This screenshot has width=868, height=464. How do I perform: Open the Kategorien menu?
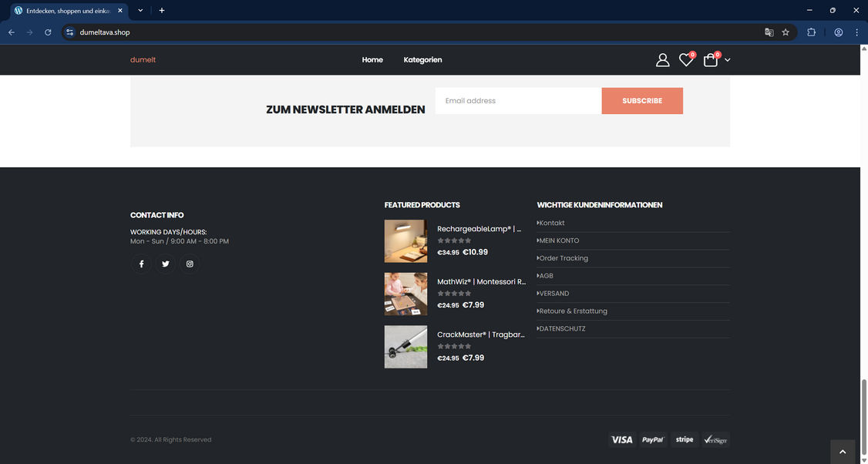click(422, 60)
